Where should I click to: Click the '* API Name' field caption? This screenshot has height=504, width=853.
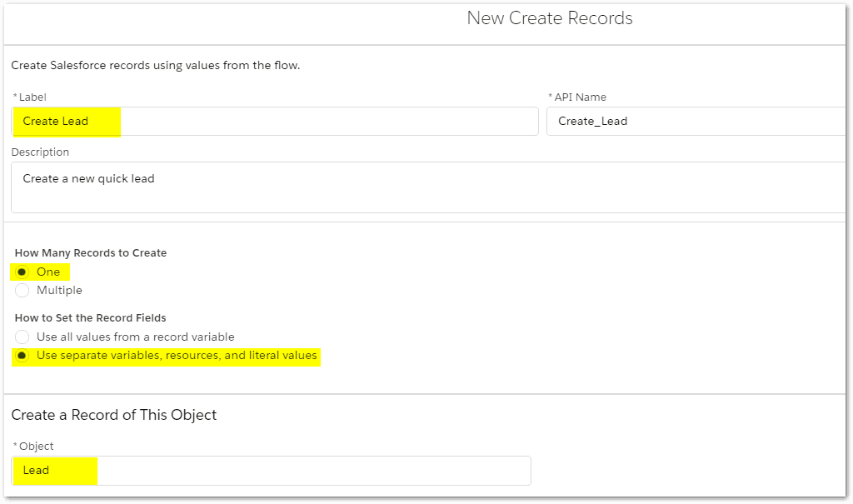coord(580,97)
